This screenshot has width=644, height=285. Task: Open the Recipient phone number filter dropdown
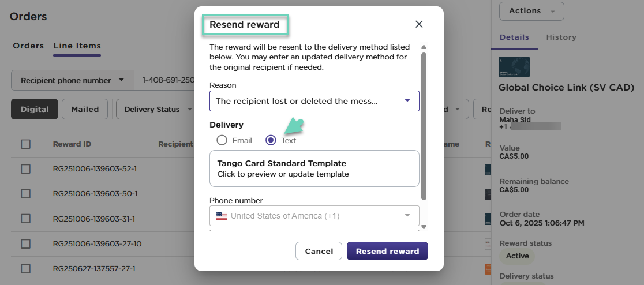(72, 81)
